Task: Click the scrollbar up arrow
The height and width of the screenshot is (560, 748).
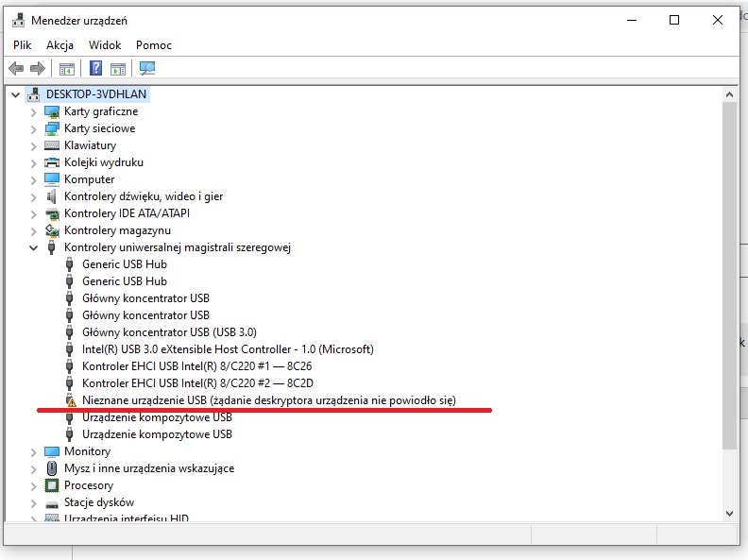Action: coord(729,95)
